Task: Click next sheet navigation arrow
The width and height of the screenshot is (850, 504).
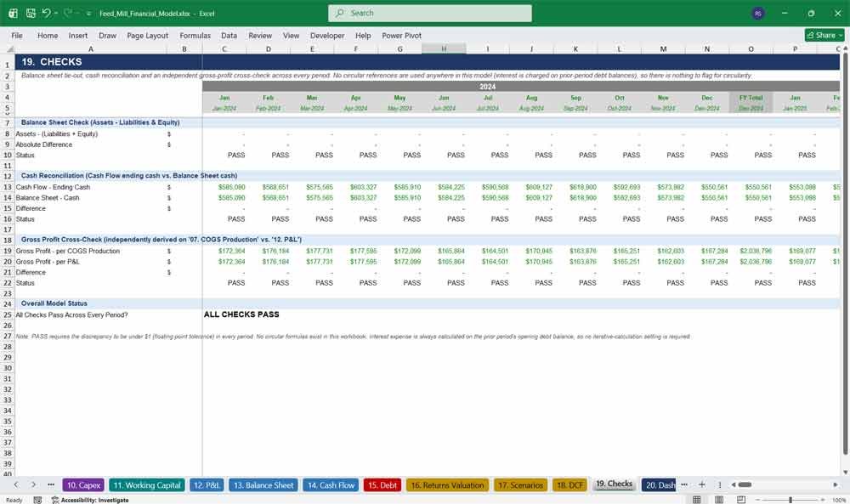Action: coord(33,484)
